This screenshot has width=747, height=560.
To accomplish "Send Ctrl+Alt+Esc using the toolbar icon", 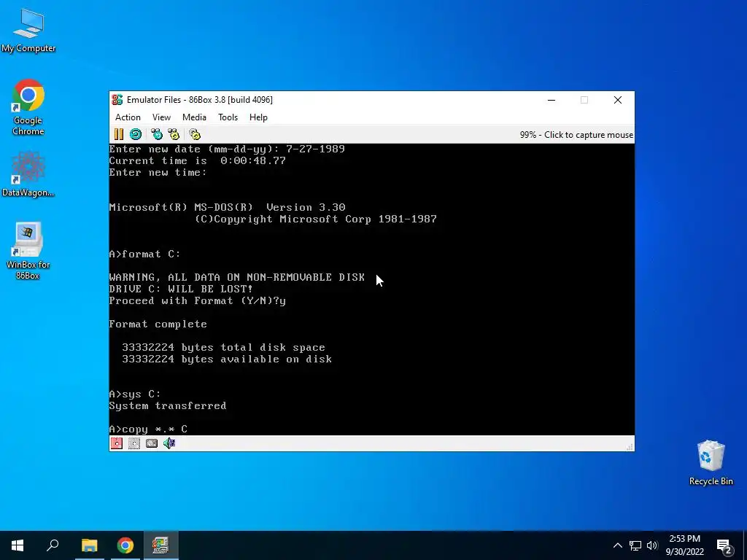I will click(x=174, y=134).
